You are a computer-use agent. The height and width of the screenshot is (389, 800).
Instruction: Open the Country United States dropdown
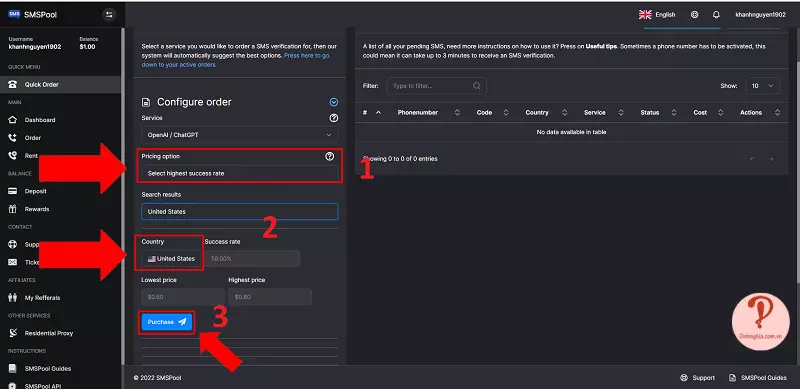(171, 259)
